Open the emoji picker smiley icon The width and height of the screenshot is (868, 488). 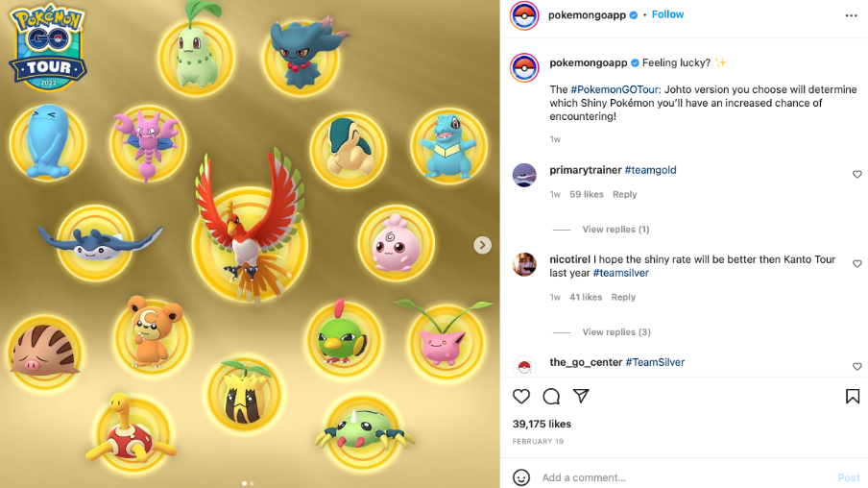[x=521, y=476]
